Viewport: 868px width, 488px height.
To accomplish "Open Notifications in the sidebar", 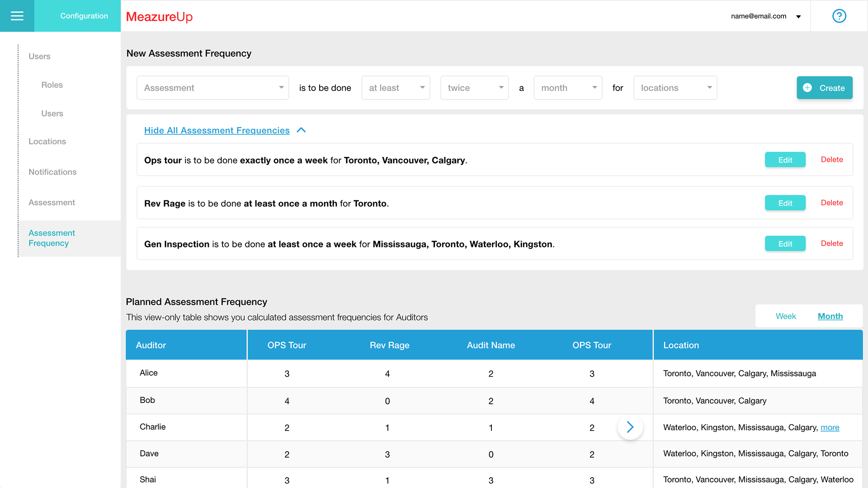I will point(52,172).
